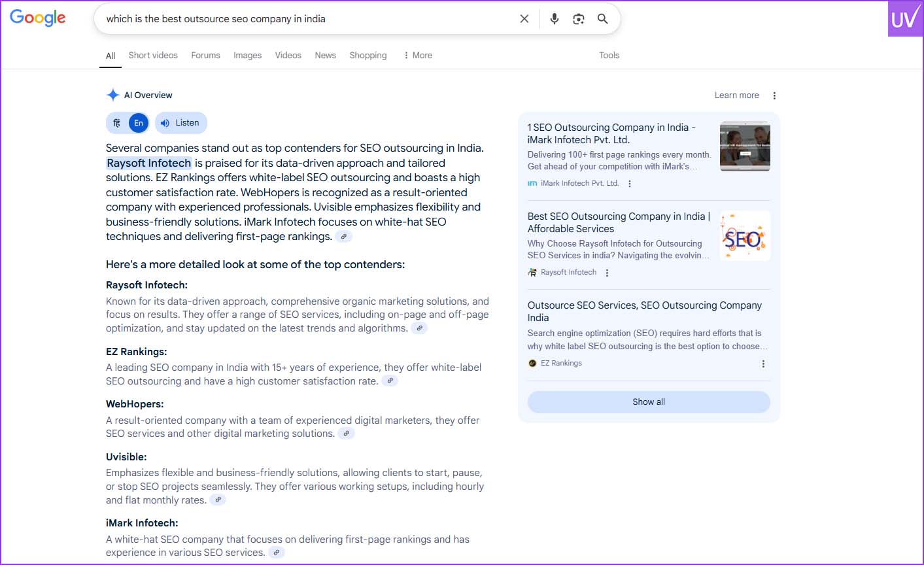Click the 'iMark Infotech Pvt. Ltd.' source name
This screenshot has height=565, width=924.
point(579,184)
